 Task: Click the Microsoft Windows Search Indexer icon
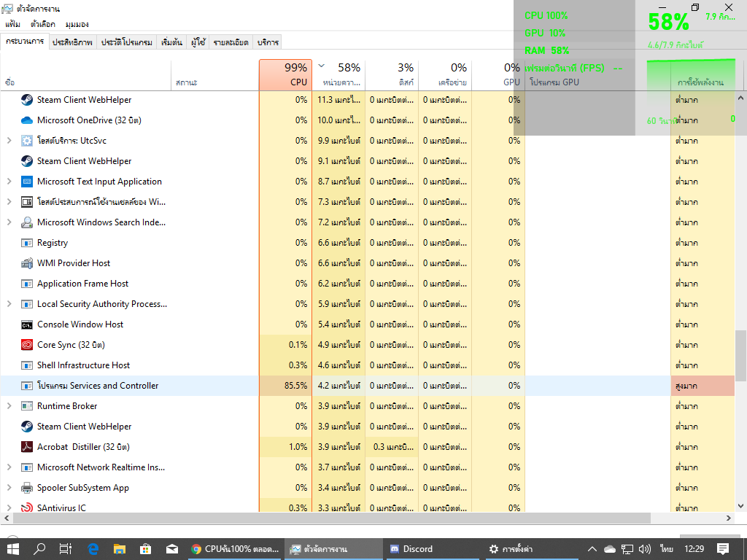point(27,222)
